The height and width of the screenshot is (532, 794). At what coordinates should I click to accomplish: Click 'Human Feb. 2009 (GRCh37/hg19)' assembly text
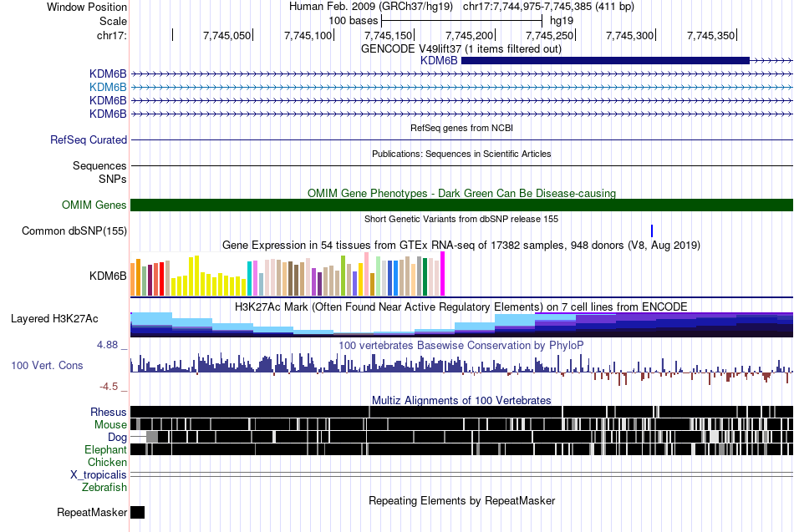[372, 7]
